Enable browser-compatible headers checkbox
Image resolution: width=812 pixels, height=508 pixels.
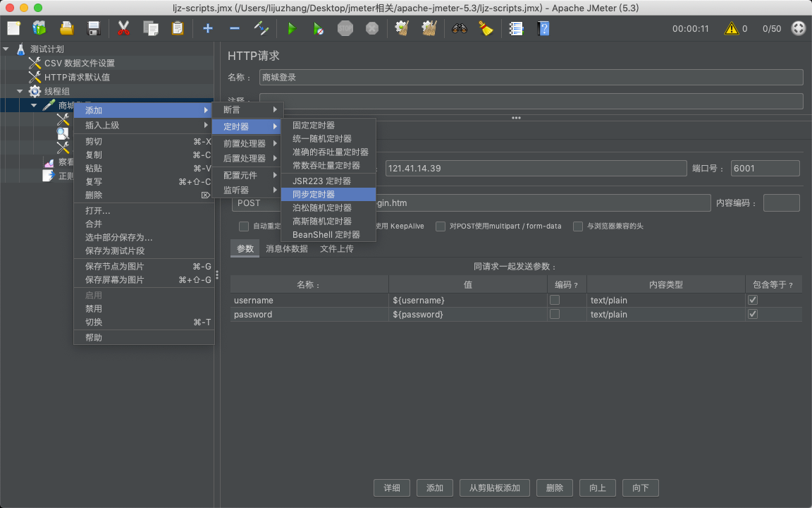click(x=578, y=226)
